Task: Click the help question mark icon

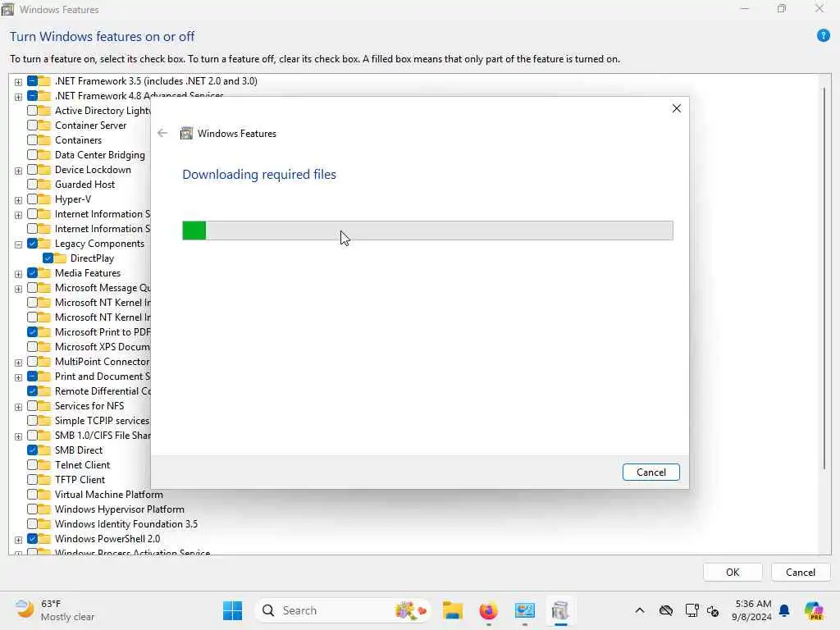Action: 823,36
